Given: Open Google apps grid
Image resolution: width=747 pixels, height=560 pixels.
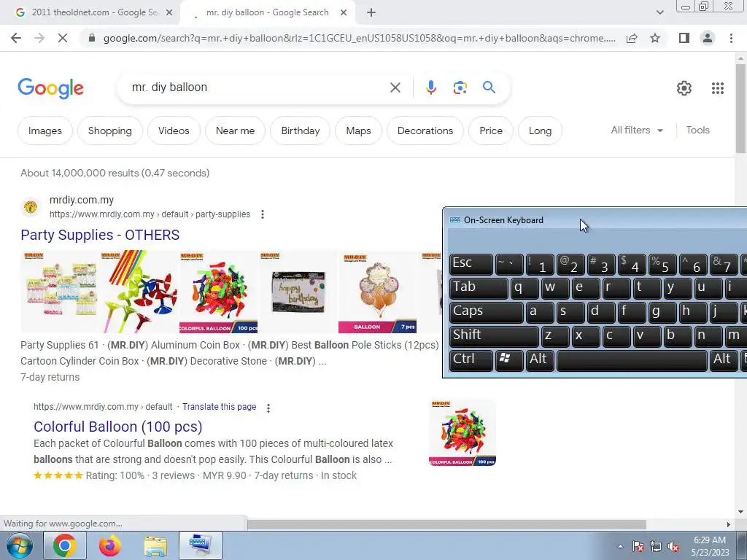Looking at the screenshot, I should [x=718, y=87].
